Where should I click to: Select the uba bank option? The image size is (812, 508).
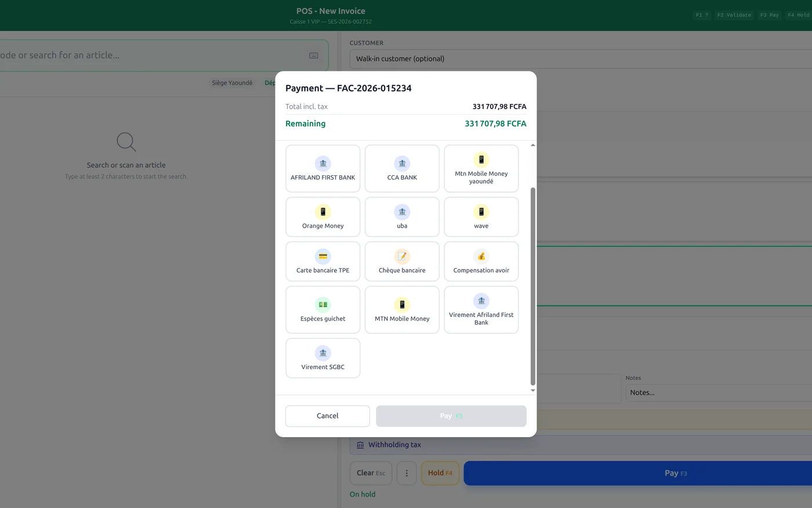(402, 217)
